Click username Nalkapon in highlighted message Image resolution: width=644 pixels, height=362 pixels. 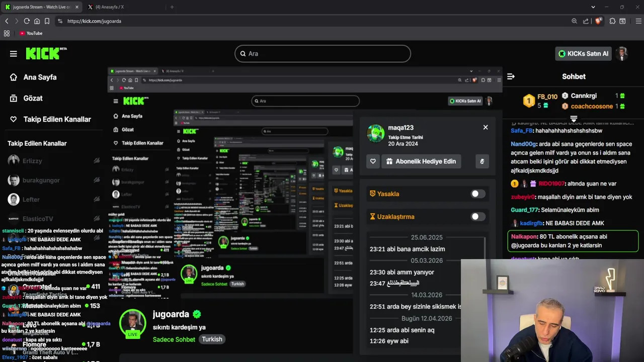524,237
